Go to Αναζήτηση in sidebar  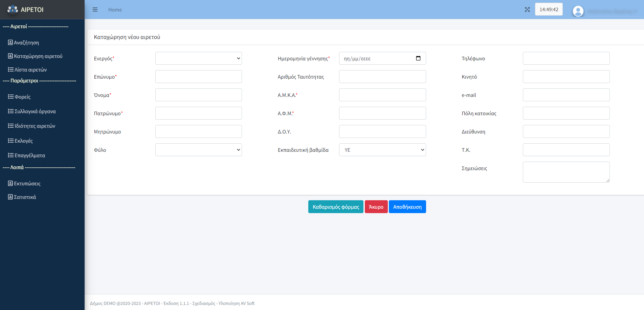tap(26, 43)
